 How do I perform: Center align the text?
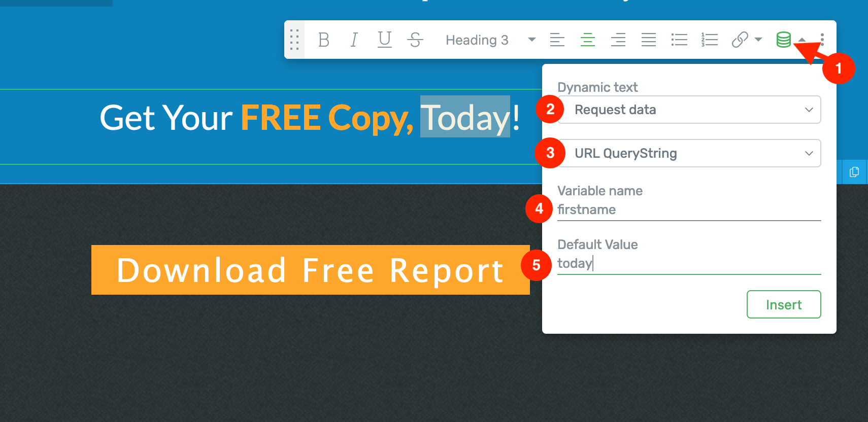[x=587, y=40]
